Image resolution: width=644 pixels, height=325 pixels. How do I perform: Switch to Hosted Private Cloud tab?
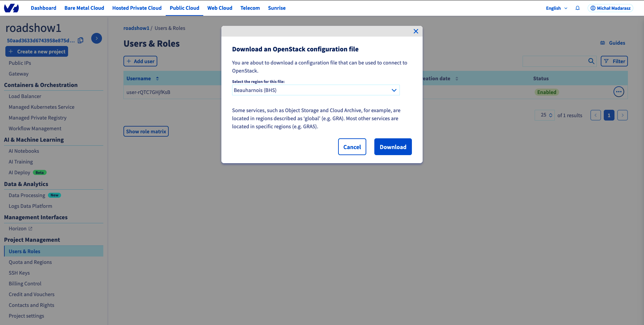point(137,8)
